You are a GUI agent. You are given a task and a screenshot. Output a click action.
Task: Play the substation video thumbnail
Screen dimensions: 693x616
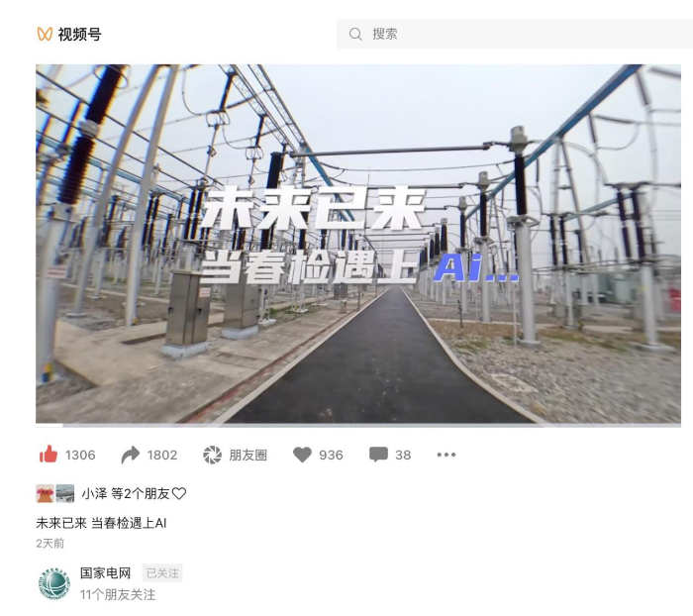click(358, 244)
